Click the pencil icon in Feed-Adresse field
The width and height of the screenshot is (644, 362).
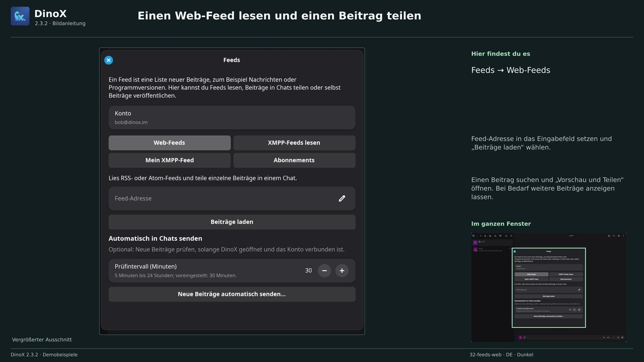point(342,199)
